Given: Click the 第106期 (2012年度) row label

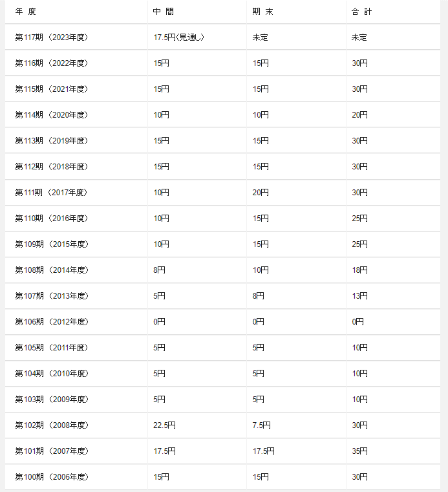Looking at the screenshot, I should [x=51, y=322].
